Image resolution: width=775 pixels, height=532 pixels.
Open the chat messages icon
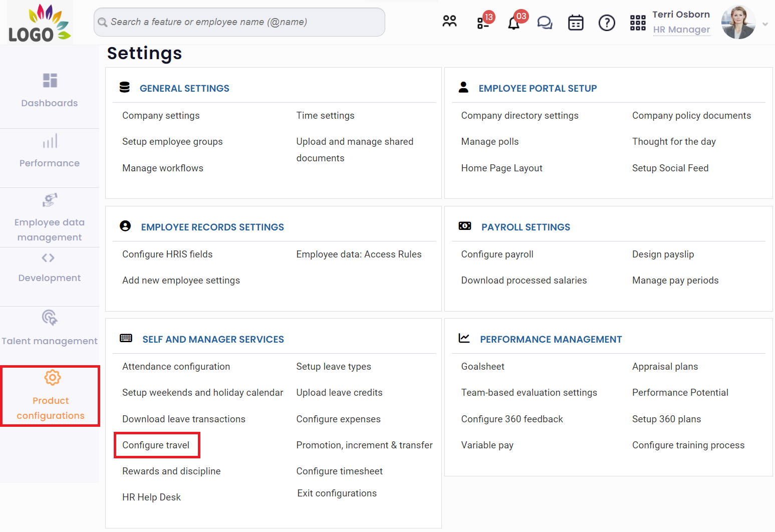click(545, 23)
